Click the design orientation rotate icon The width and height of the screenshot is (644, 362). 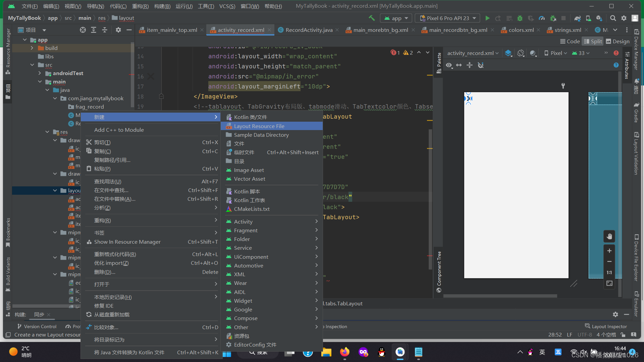click(x=521, y=53)
